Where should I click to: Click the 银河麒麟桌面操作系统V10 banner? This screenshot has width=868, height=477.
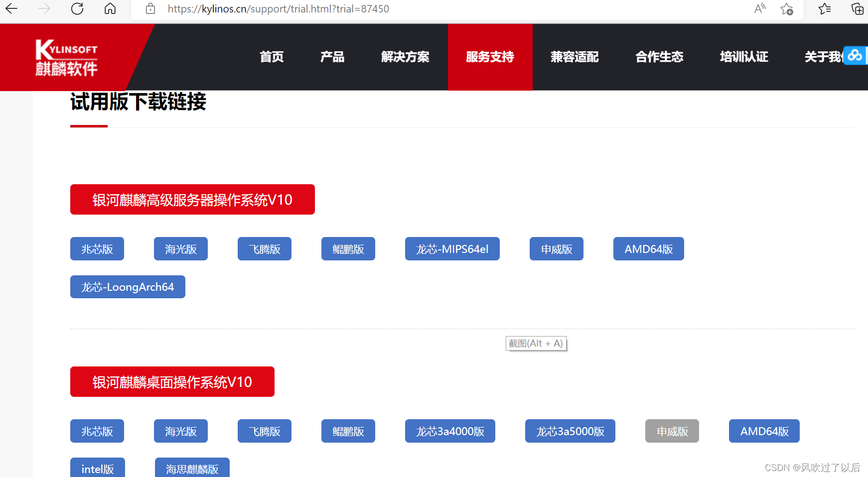[x=172, y=382]
